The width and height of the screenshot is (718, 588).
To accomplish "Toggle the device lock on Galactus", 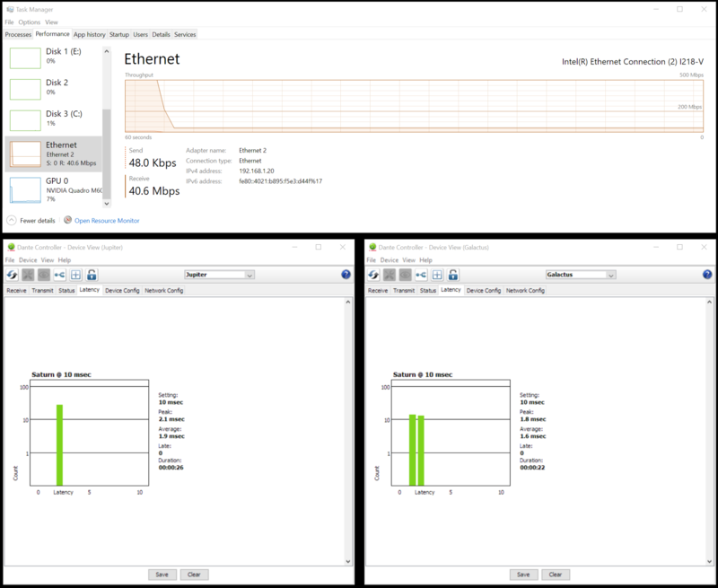I will point(453,275).
